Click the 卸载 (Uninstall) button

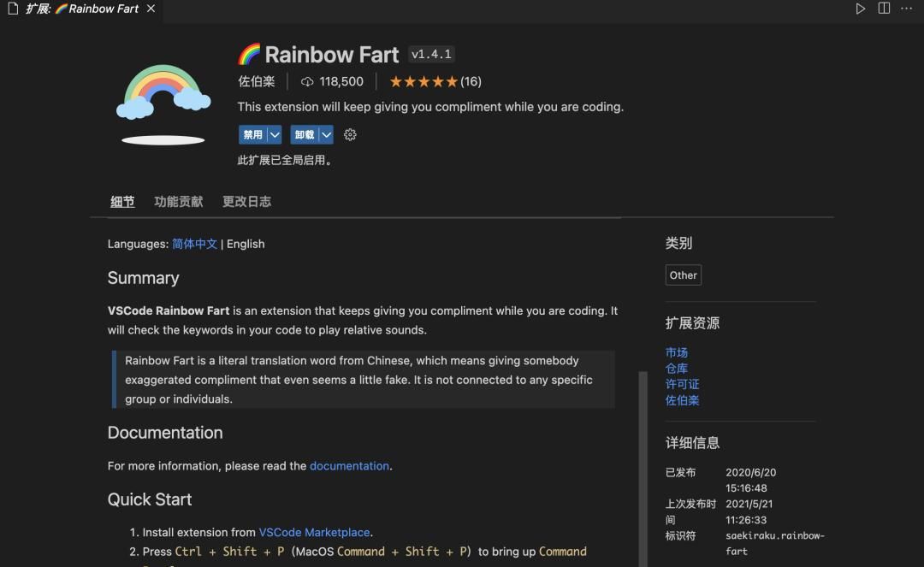pos(304,135)
